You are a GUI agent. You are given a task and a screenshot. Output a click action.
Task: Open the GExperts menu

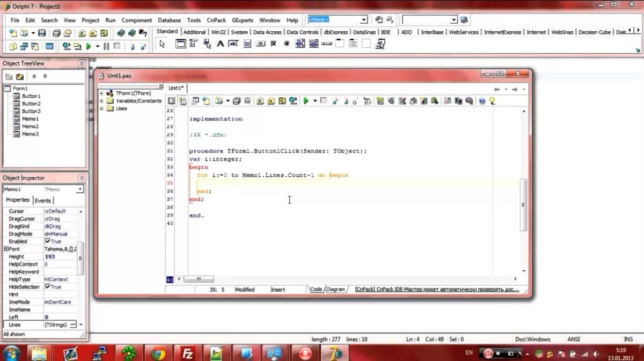243,20
